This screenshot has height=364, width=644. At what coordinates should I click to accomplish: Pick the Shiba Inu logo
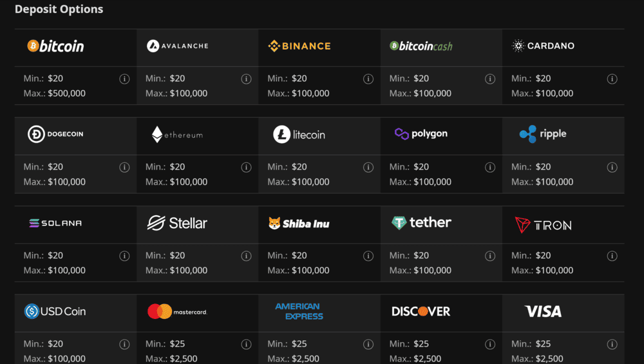point(299,224)
